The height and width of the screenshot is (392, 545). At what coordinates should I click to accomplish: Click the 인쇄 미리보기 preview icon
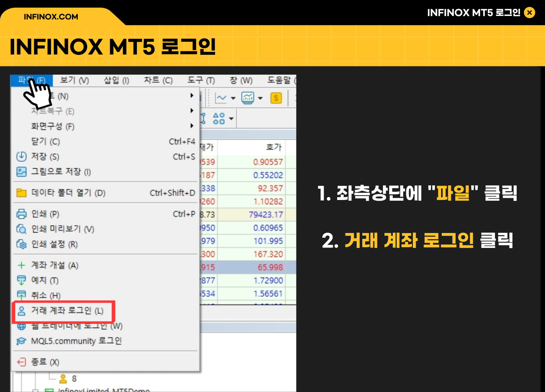[x=21, y=229]
